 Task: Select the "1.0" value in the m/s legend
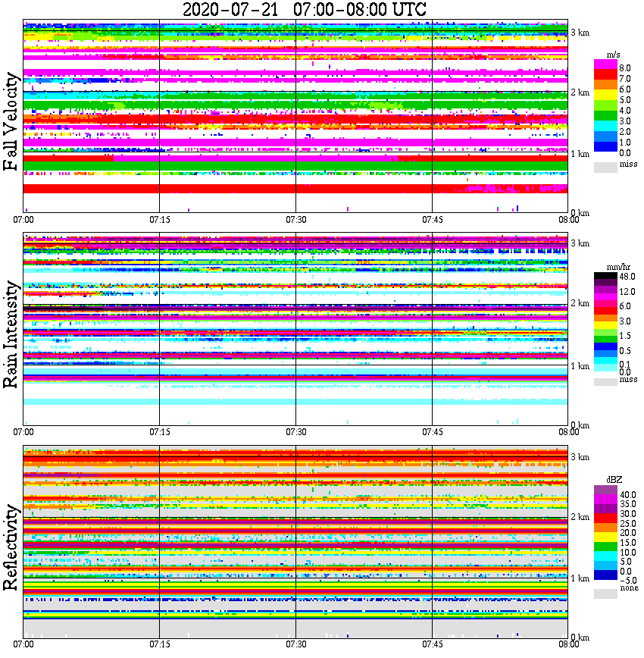(x=625, y=143)
